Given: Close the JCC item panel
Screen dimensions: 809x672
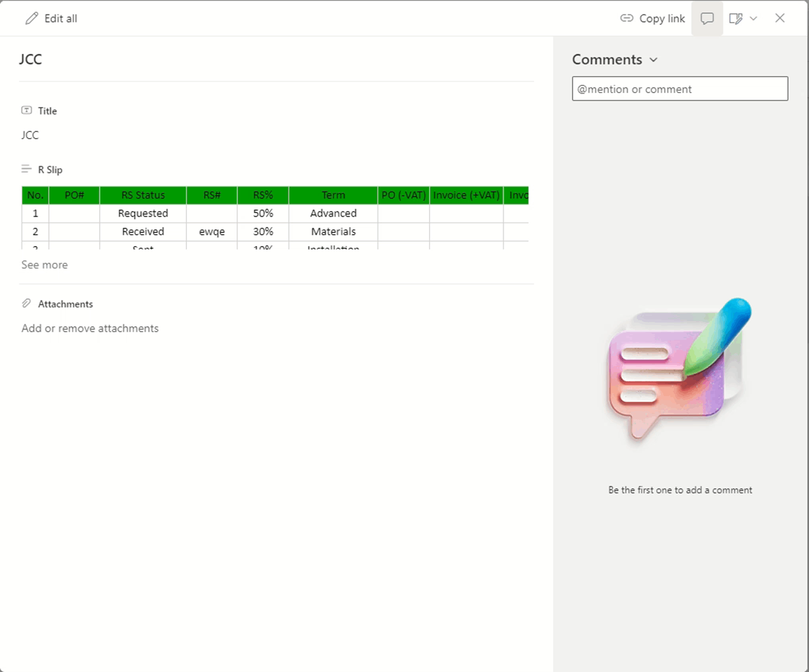Looking at the screenshot, I should (780, 18).
